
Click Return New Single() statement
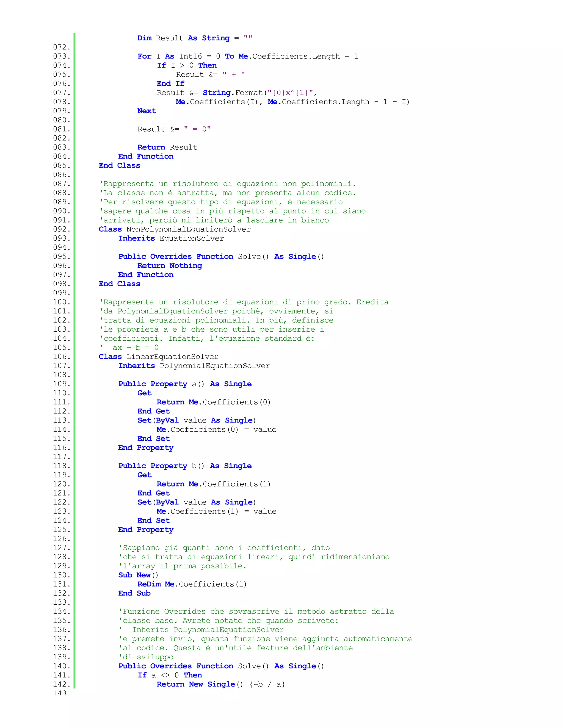click(220, 684)
